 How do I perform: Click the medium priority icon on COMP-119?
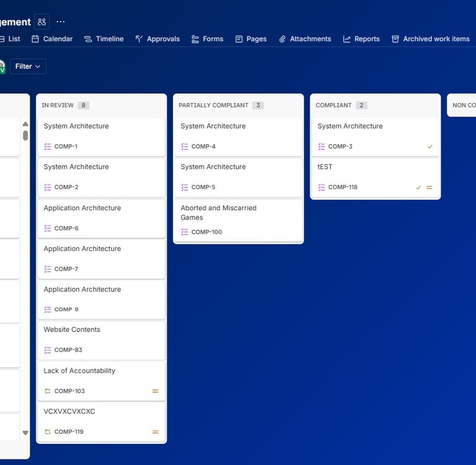155,432
